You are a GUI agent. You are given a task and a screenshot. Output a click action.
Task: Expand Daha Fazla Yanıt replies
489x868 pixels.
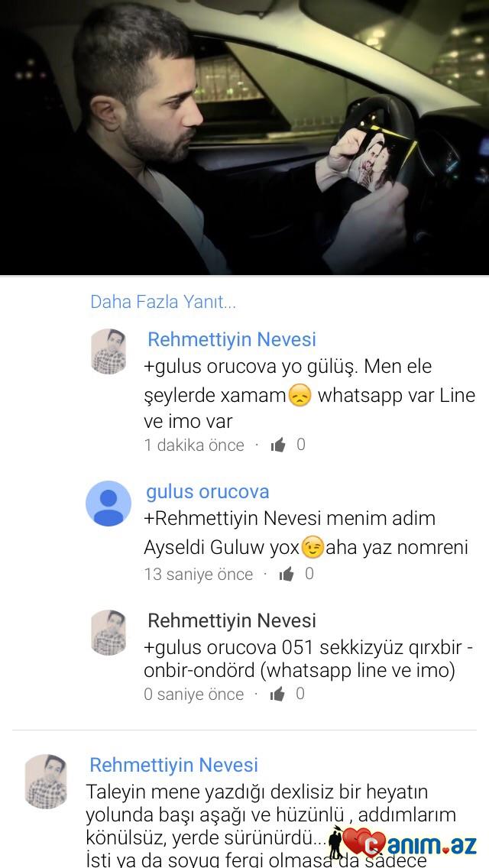click(163, 302)
